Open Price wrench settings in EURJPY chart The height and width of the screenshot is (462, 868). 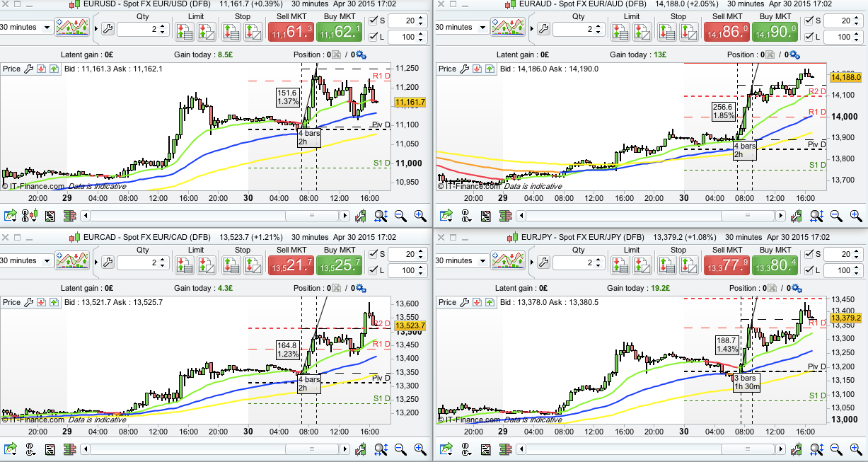coord(463,302)
